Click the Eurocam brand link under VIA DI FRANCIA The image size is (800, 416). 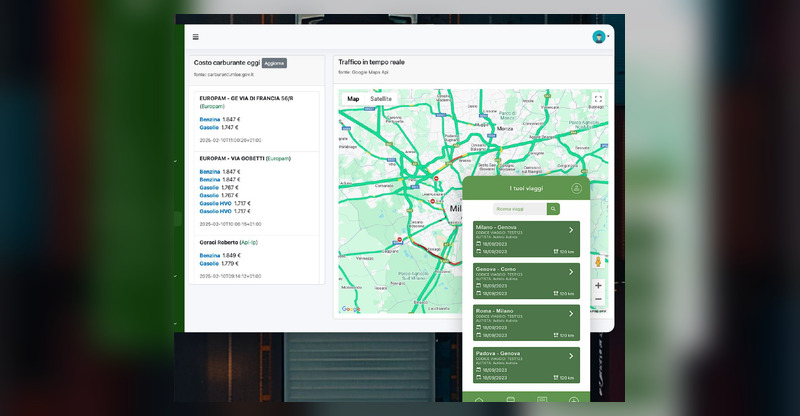click(x=212, y=106)
